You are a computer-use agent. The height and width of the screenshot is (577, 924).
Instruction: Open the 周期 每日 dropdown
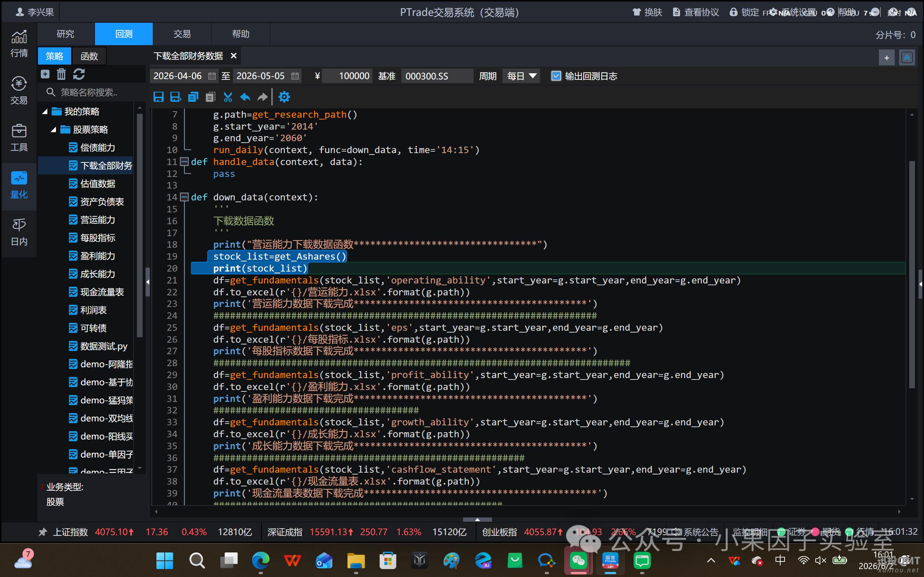(521, 76)
